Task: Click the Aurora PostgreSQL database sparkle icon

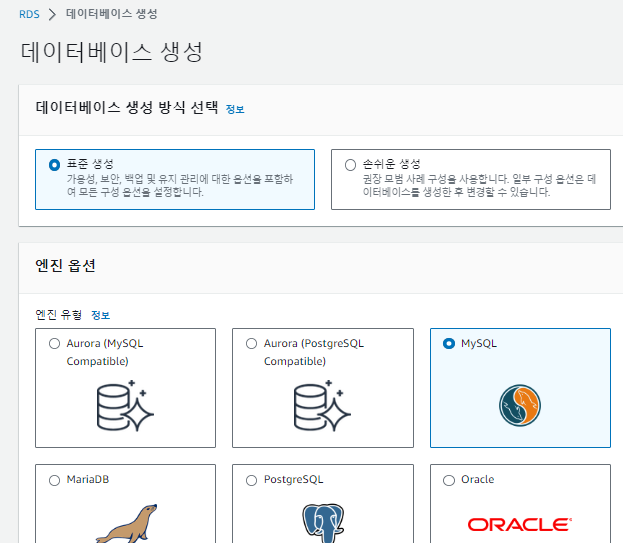Action: [x=322, y=406]
